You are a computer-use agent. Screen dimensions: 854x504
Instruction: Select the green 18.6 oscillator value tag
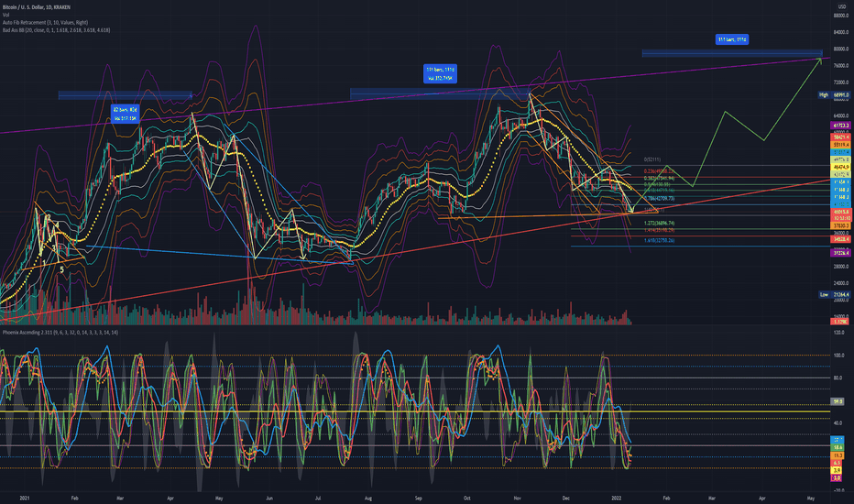[x=838, y=447]
